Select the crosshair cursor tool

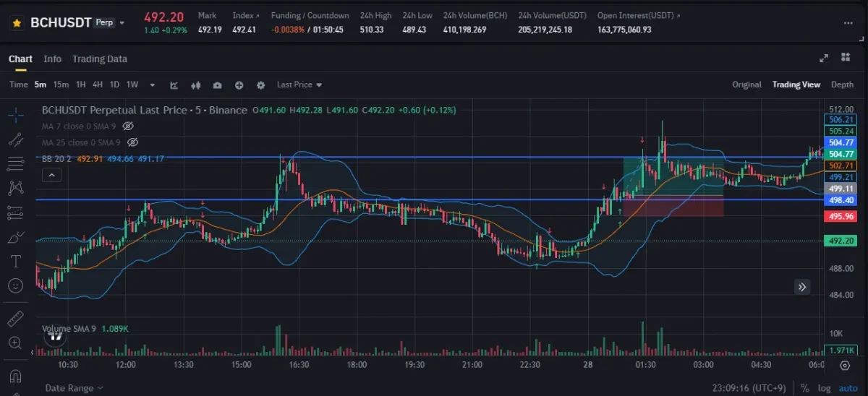[16, 113]
